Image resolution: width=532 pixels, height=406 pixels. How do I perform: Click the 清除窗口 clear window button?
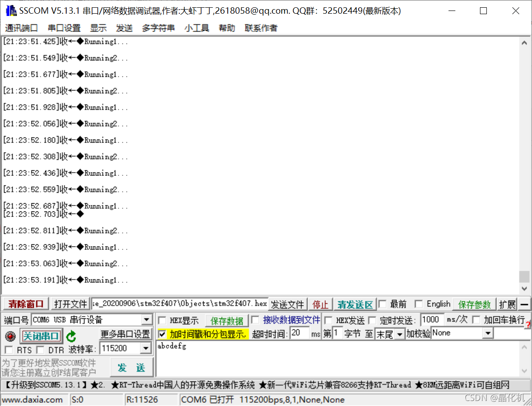(25, 304)
